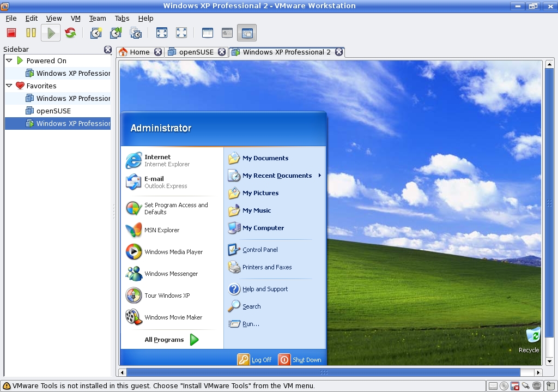The width and height of the screenshot is (558, 392).
Task: Click the horizontal scrollbar below the VM display
Action: point(324,372)
